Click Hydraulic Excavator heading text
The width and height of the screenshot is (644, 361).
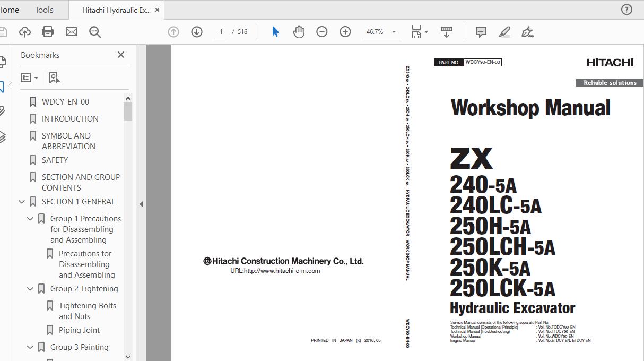(512, 308)
